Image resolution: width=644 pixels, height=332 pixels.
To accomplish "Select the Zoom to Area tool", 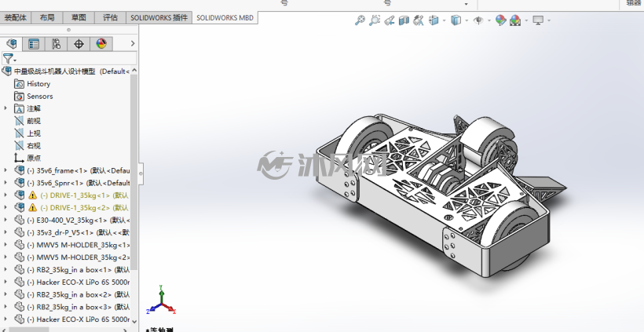I will pyautogui.click(x=375, y=20).
